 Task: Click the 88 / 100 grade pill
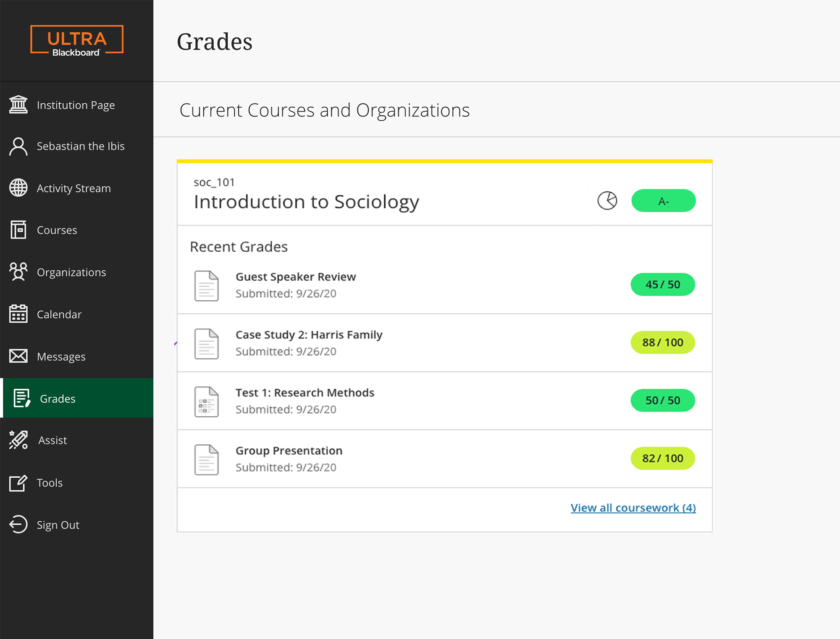[663, 342]
